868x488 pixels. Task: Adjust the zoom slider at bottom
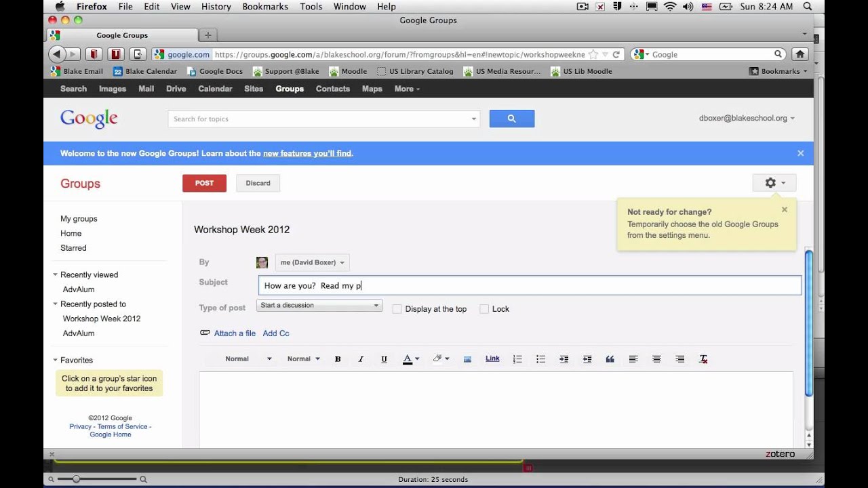tap(76, 479)
